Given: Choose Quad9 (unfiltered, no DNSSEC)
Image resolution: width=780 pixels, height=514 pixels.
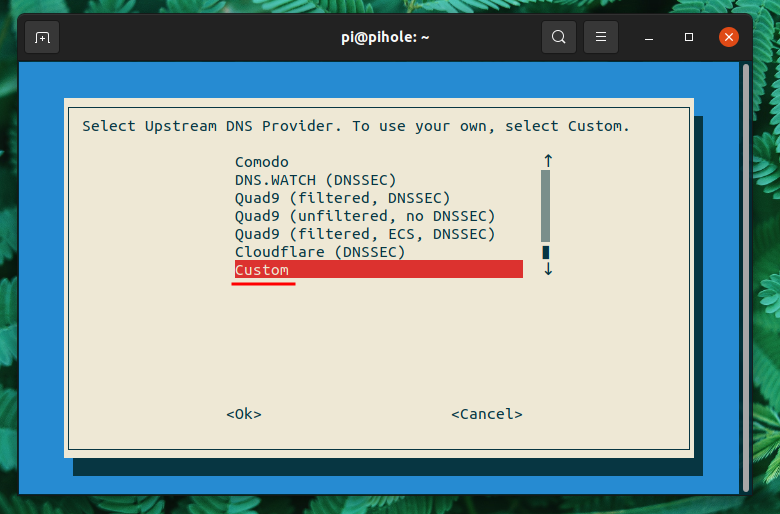Looking at the screenshot, I should pyautogui.click(x=365, y=216).
